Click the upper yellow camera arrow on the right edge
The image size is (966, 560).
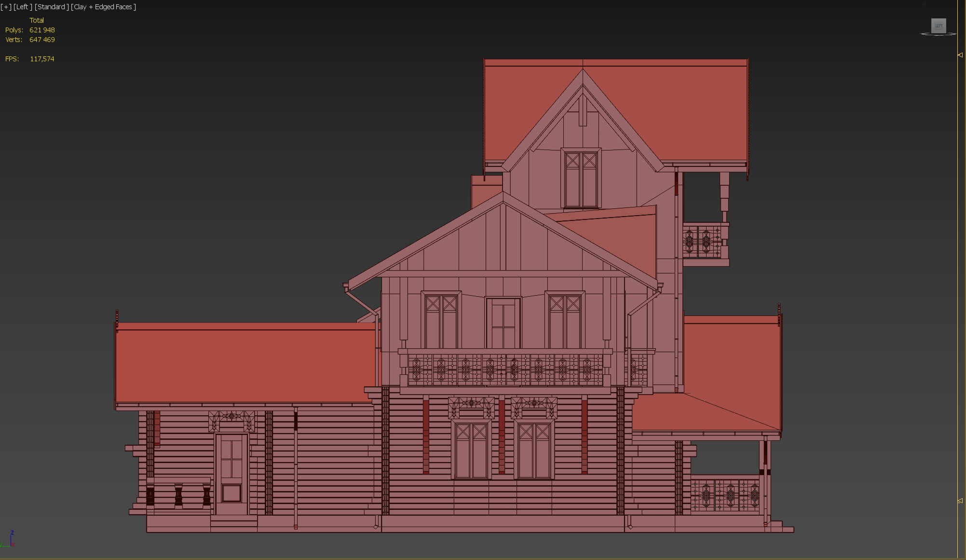(960, 55)
